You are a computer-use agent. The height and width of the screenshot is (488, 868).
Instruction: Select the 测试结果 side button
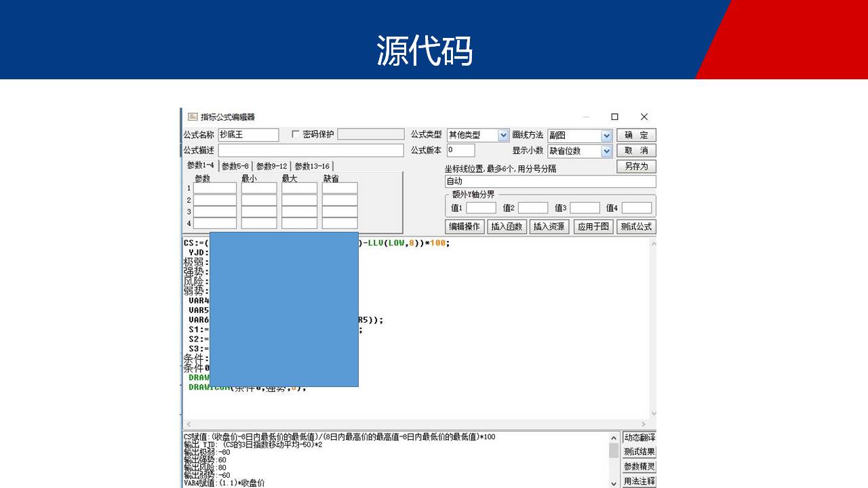(x=639, y=452)
